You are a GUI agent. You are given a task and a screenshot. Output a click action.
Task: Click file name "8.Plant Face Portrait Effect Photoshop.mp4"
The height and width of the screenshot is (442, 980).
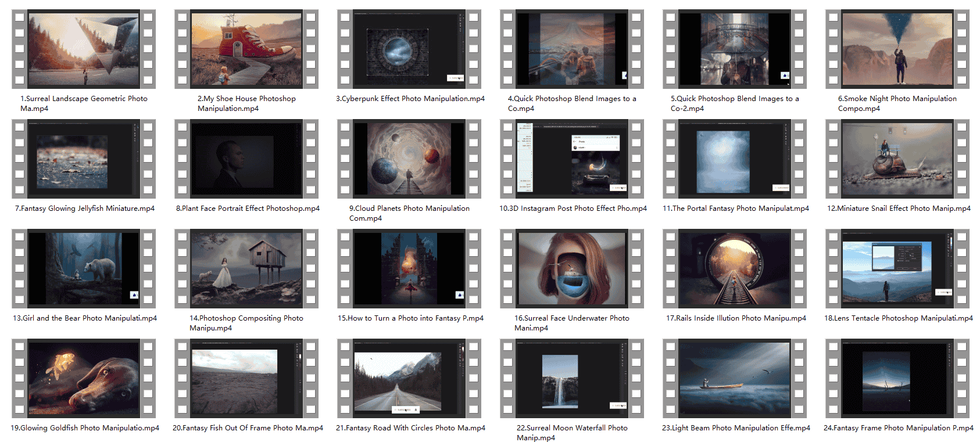click(x=248, y=209)
